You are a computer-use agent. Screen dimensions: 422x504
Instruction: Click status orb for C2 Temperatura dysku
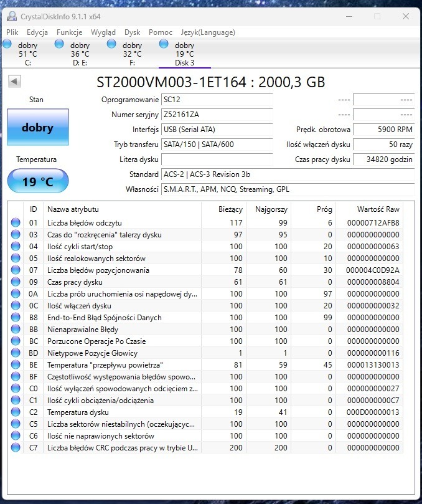pos(16,412)
